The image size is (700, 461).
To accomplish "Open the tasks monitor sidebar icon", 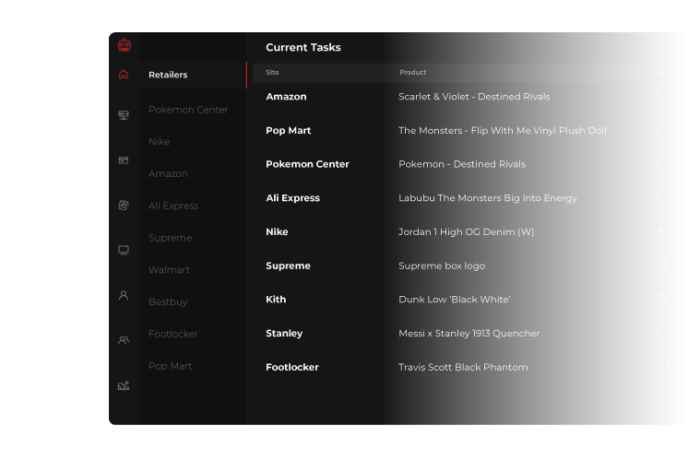I will click(x=124, y=115).
